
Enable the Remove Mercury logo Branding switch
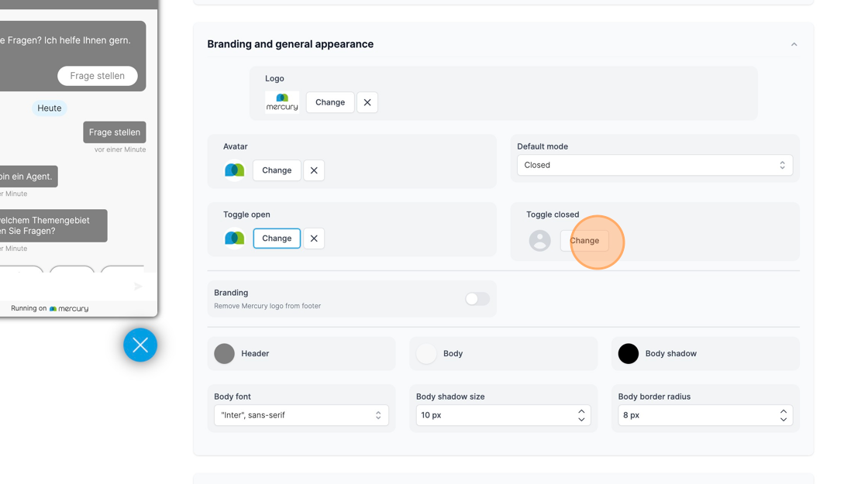[477, 299]
